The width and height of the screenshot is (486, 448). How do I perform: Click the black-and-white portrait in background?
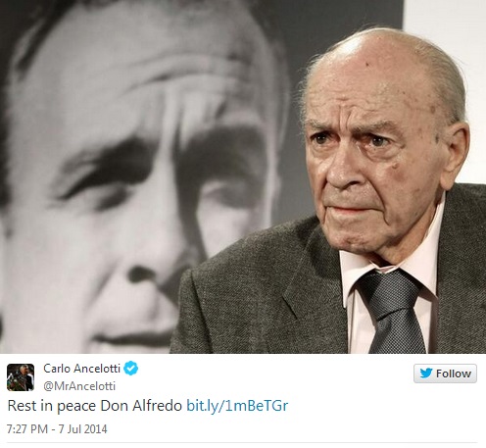137,176
